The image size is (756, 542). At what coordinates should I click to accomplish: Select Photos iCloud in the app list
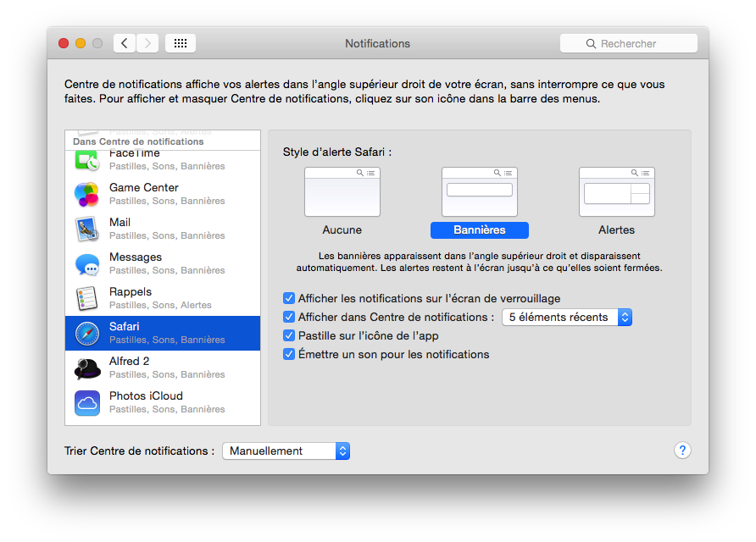(163, 402)
